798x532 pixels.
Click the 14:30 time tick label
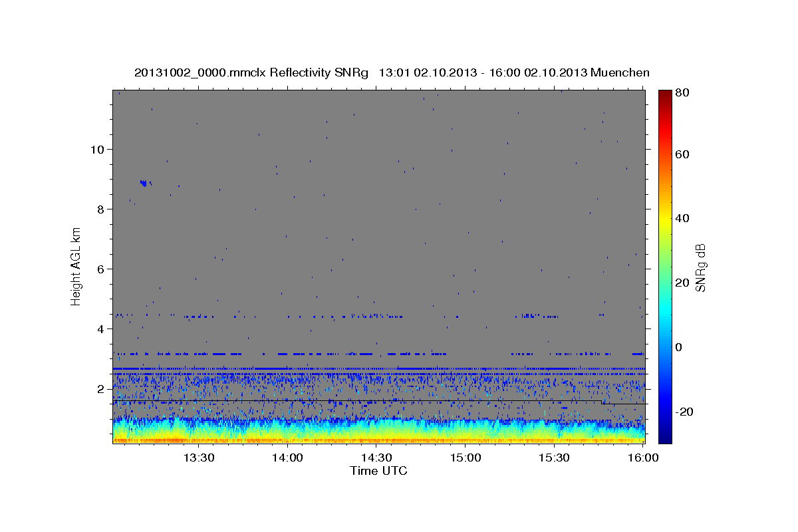tap(376, 458)
